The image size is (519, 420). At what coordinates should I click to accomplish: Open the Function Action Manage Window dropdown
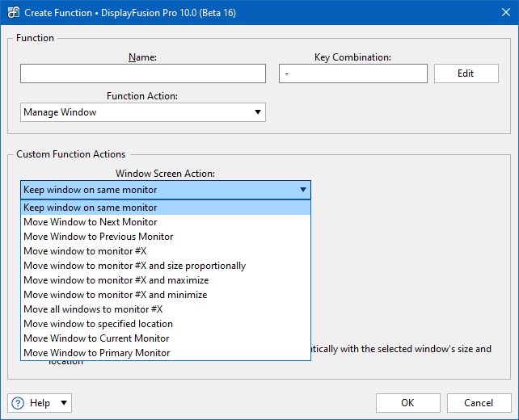click(142, 112)
